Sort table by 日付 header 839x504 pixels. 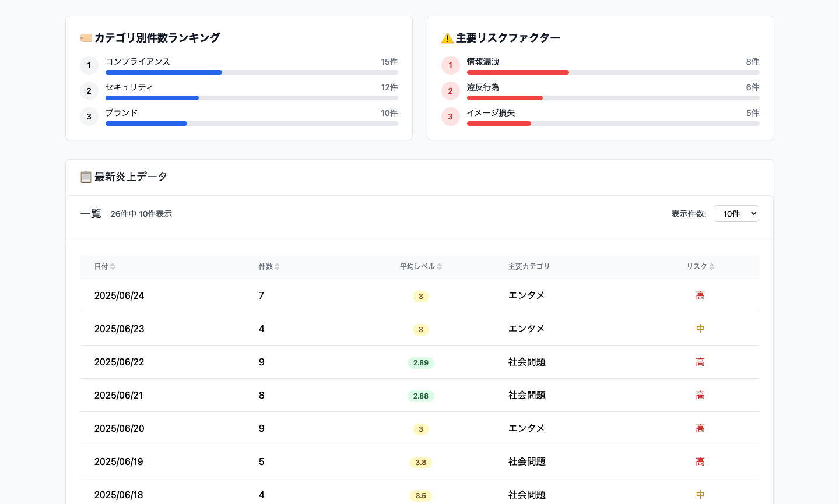click(x=105, y=266)
